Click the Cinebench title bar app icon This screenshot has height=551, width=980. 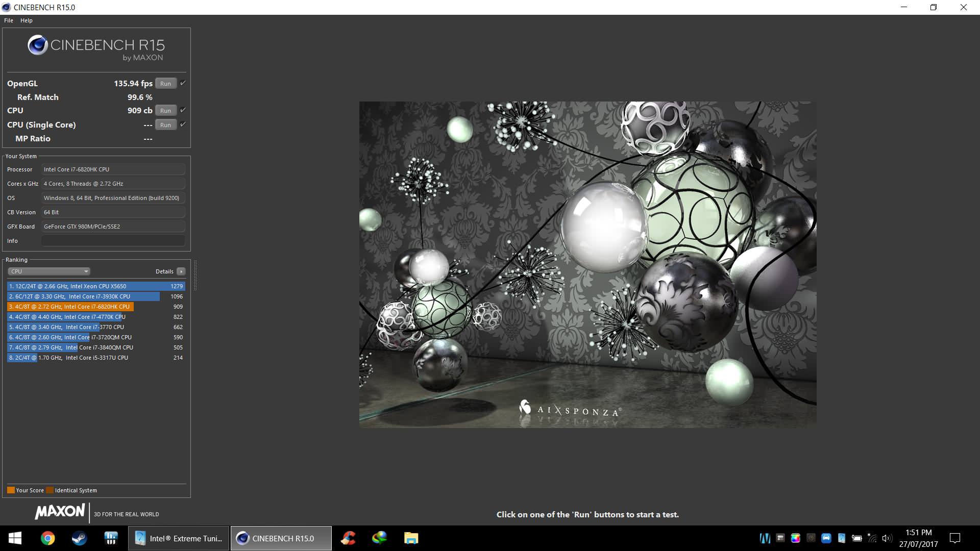6,7
